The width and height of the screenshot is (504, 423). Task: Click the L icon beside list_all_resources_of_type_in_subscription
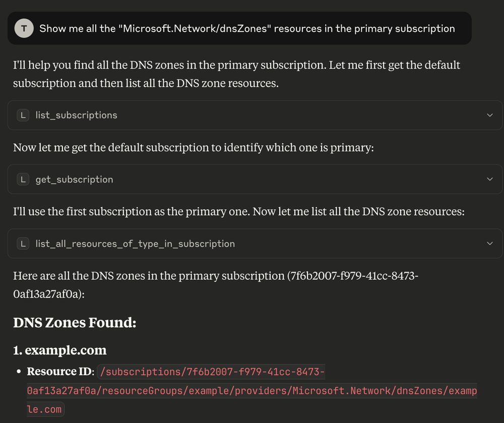[x=23, y=244]
